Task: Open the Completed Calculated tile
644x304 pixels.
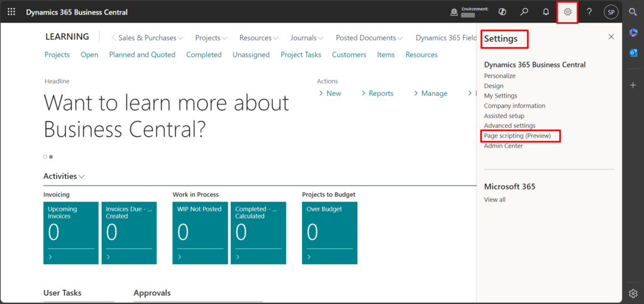Action: [258, 233]
